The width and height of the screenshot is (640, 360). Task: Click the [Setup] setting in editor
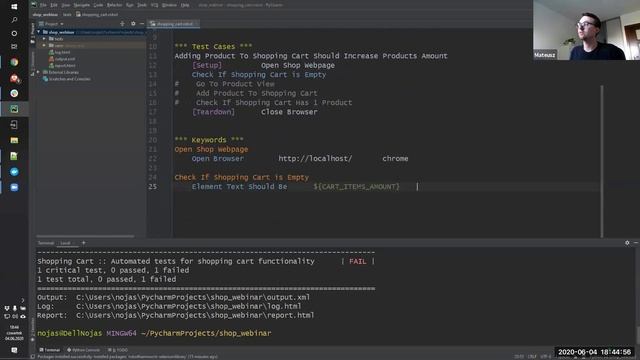click(207, 65)
